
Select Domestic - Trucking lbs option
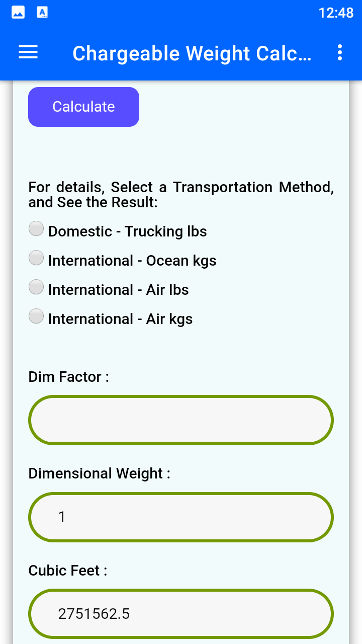tap(36, 228)
